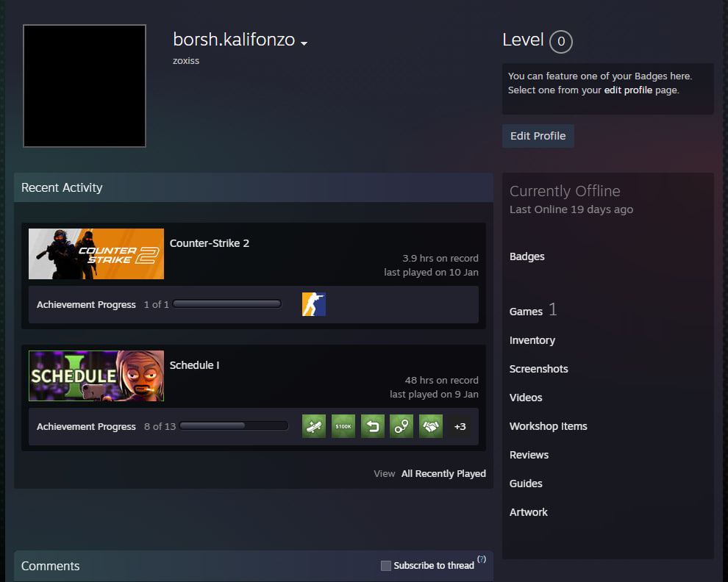Click Schedule I achievement progress bar
The image size is (728, 582).
[x=234, y=426]
